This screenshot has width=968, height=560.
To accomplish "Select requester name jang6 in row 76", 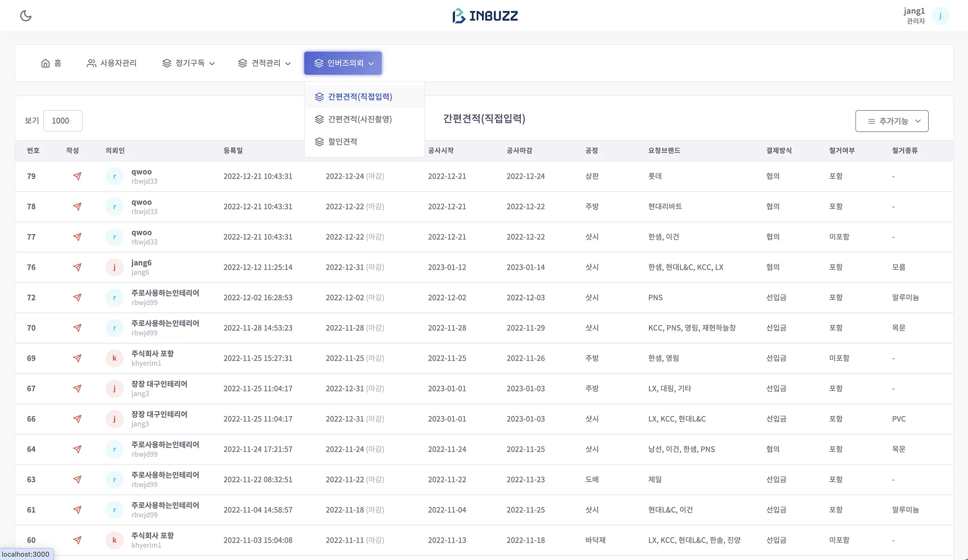I will point(142,263).
